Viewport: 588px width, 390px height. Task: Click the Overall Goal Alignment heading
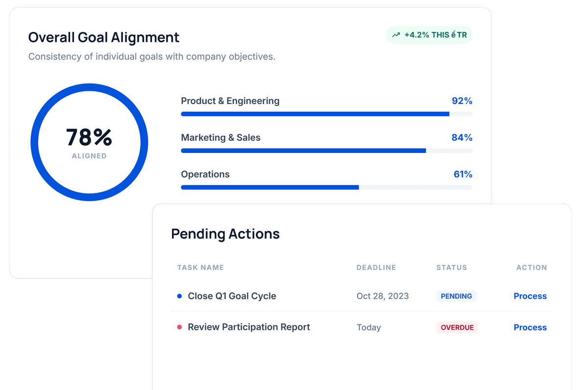pyautogui.click(x=104, y=37)
